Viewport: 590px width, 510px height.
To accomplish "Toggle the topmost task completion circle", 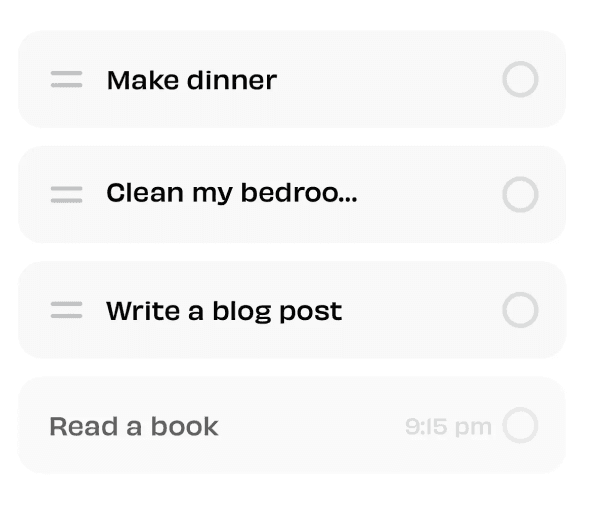I will [x=520, y=79].
